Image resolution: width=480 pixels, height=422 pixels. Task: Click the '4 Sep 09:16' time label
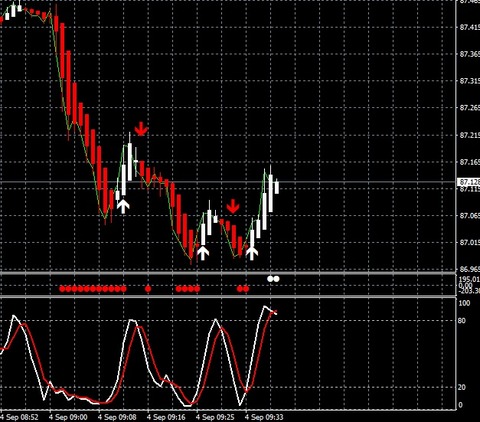[166, 417]
